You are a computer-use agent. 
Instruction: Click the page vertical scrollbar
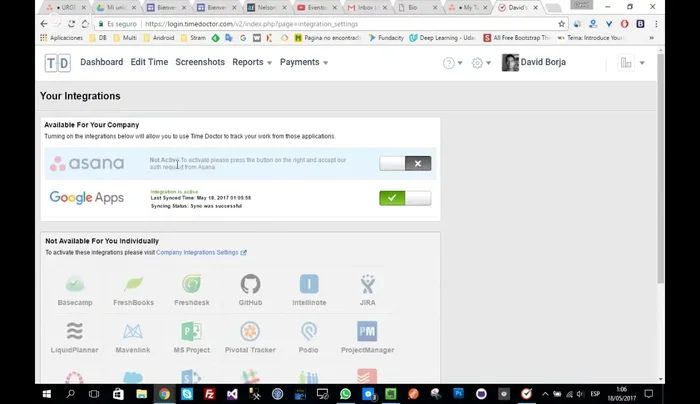661,168
